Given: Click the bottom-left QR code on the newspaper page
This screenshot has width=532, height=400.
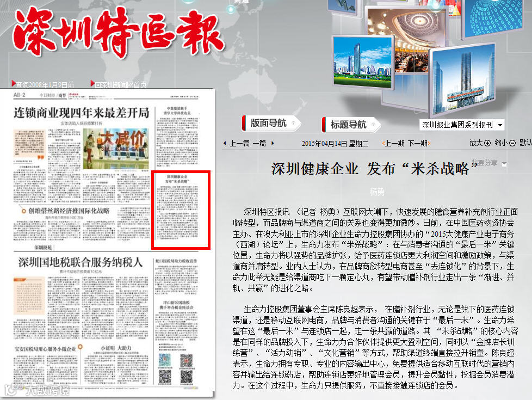Looking at the screenshot, I should (x=165, y=377).
